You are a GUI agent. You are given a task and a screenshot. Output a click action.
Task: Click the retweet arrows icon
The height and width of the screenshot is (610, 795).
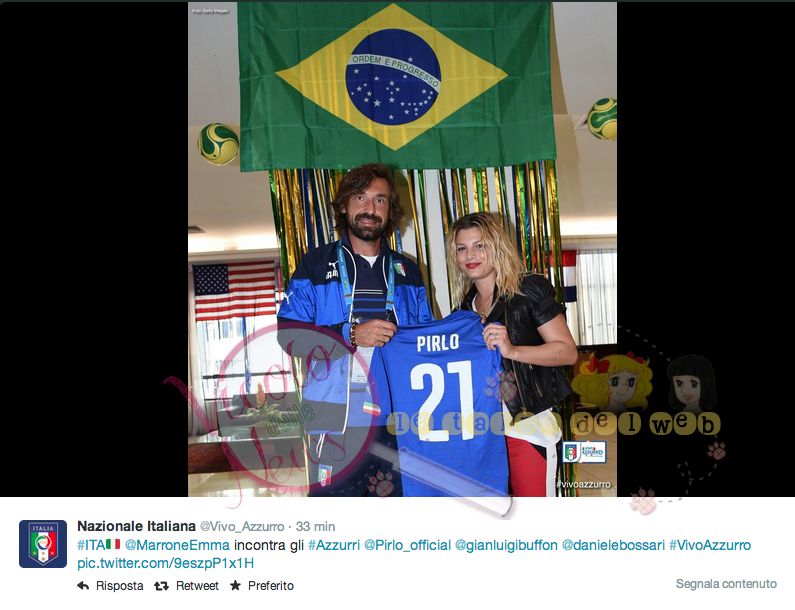161,586
